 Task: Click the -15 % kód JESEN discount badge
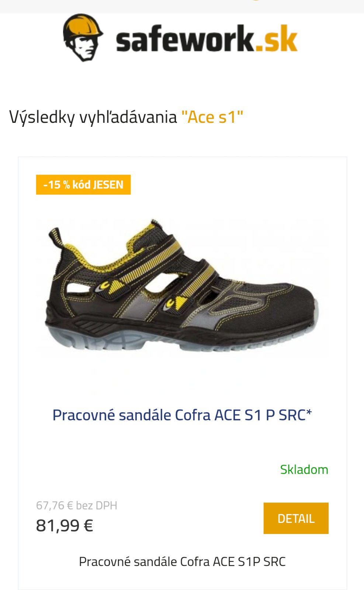point(83,184)
